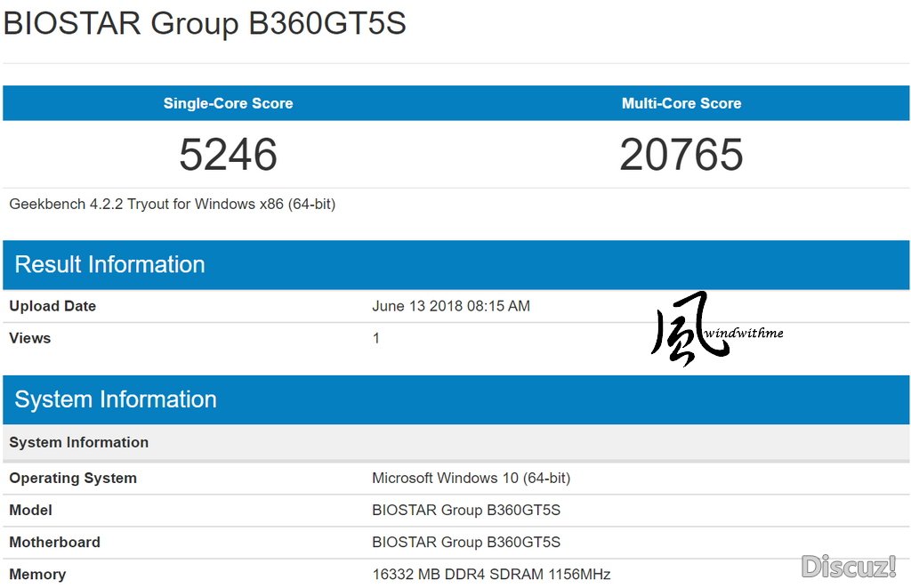Select the Upload Date label
Image resolution: width=911 pixels, height=588 pixels.
tap(52, 306)
